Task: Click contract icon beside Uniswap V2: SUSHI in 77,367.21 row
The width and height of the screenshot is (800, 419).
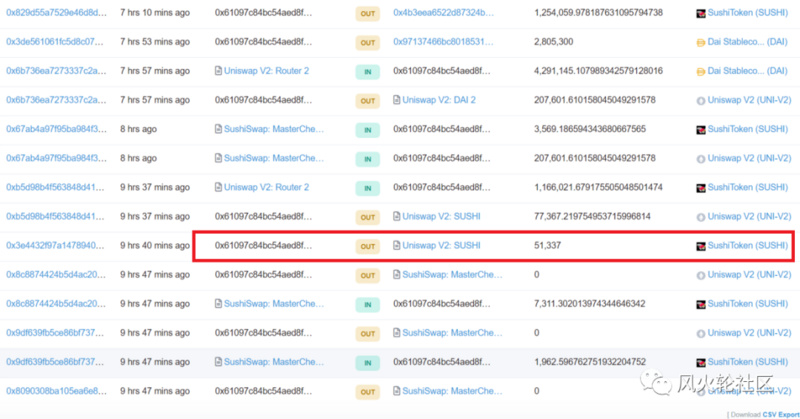Action: (396, 216)
